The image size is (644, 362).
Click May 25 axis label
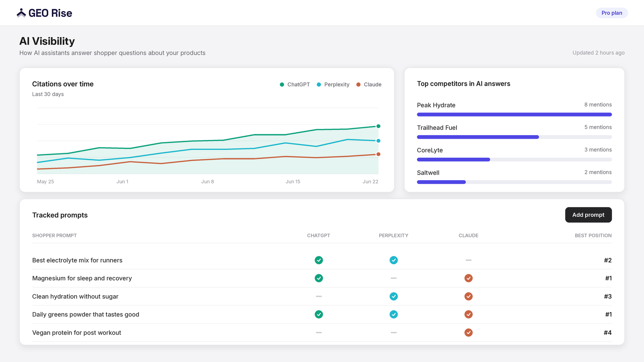click(45, 182)
